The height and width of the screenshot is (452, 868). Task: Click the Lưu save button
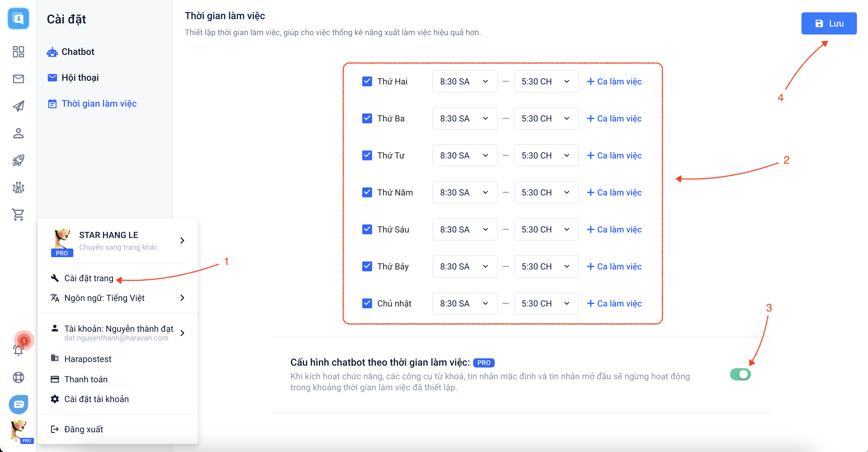tap(828, 23)
